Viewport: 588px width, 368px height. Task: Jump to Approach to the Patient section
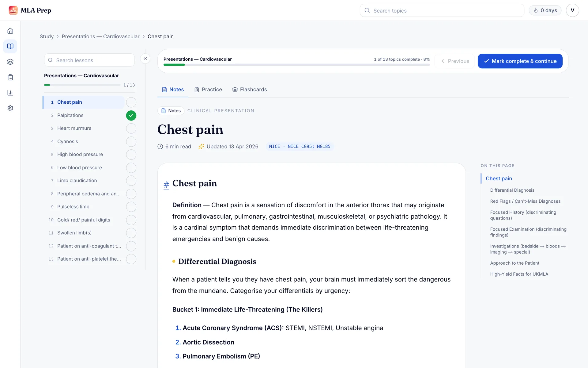tap(514, 263)
